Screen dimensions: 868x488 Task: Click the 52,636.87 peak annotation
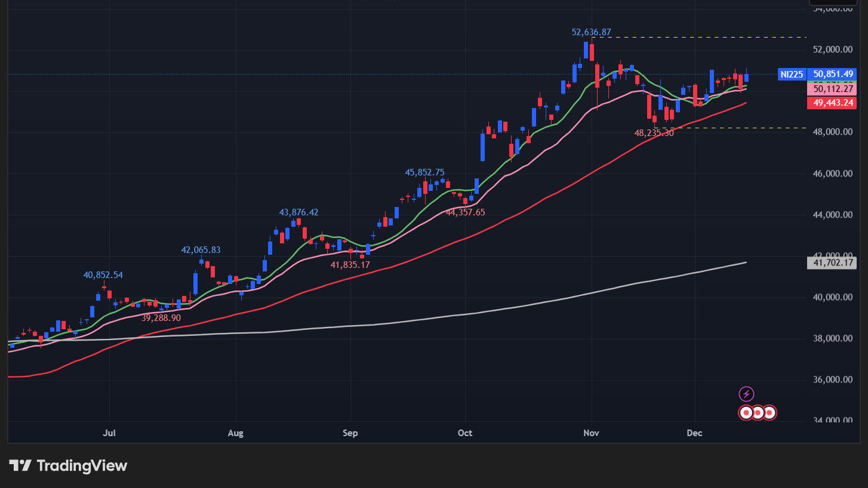(x=592, y=32)
